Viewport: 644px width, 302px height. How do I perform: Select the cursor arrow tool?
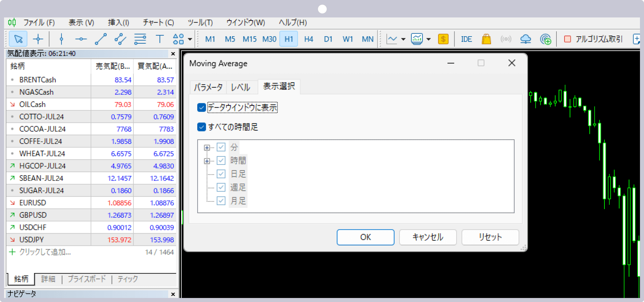pos(18,39)
